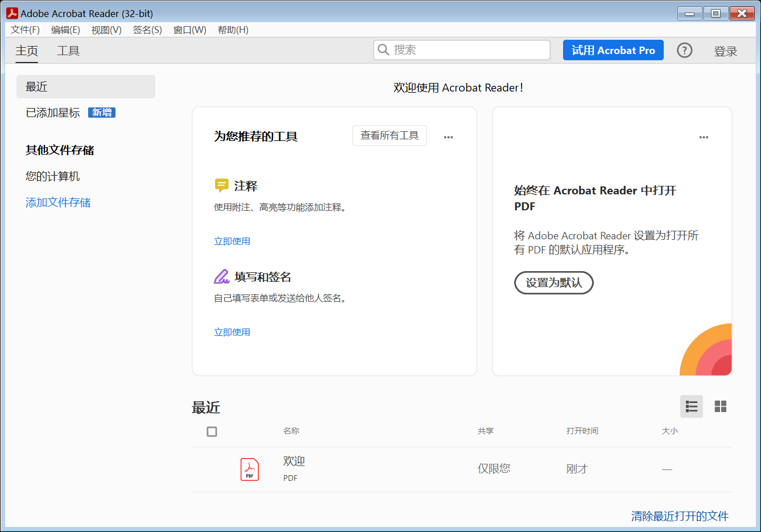The height and width of the screenshot is (532, 761).
Task: Switch to the 主页 tab
Action: click(27, 51)
